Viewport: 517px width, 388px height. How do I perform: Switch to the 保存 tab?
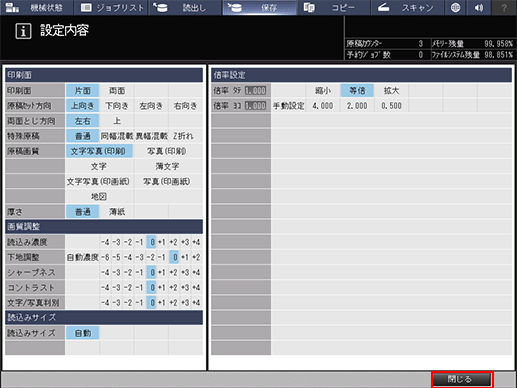[x=259, y=7]
